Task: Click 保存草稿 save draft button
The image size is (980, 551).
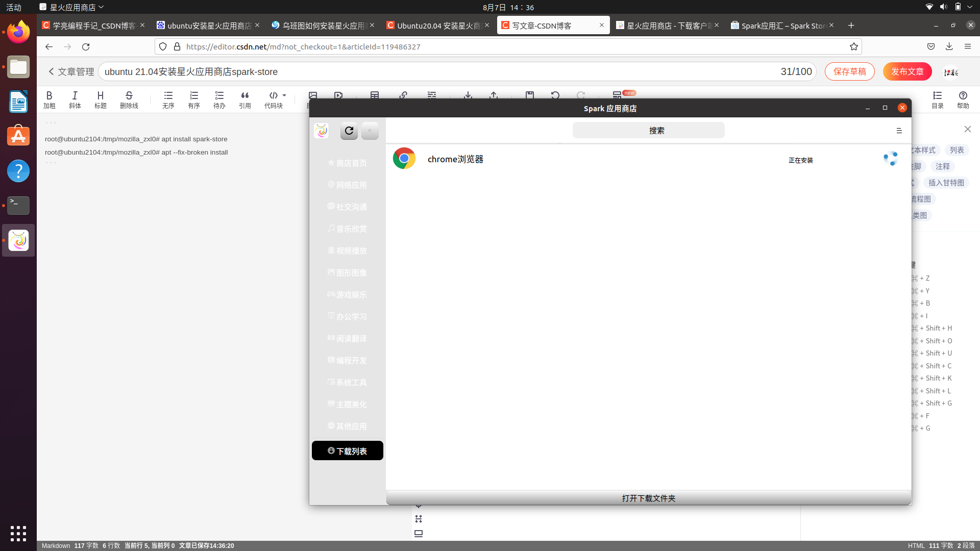Action: click(x=849, y=72)
